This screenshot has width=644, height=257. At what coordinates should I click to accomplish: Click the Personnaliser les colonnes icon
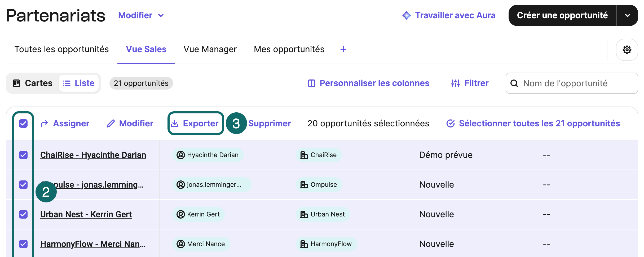coord(311,83)
